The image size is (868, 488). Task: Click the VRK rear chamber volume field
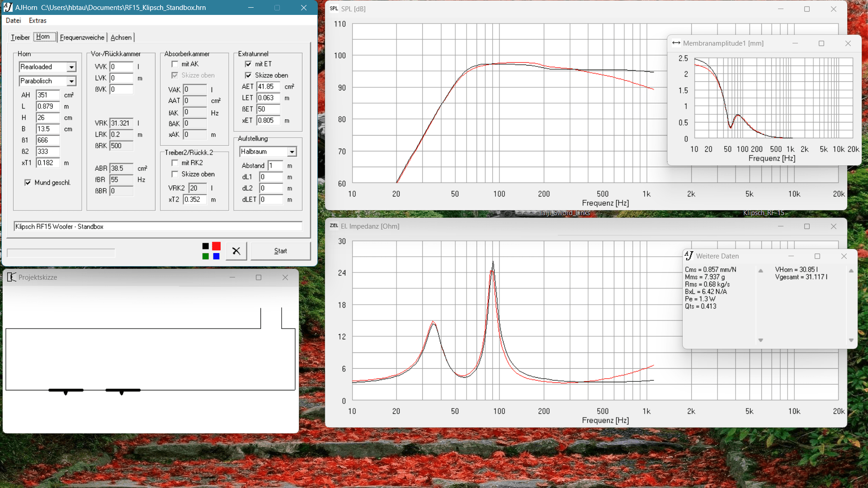click(x=122, y=123)
